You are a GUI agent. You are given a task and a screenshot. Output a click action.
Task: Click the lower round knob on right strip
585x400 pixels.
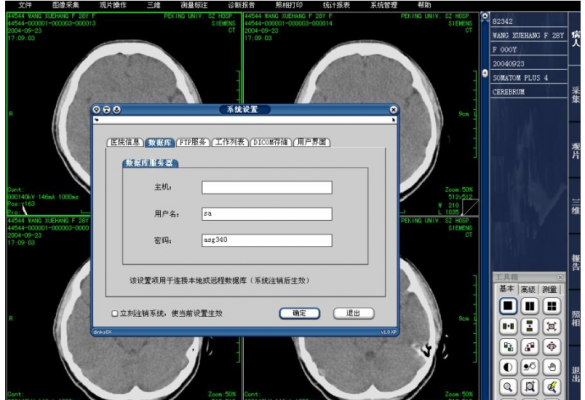pyautogui.click(x=485, y=73)
